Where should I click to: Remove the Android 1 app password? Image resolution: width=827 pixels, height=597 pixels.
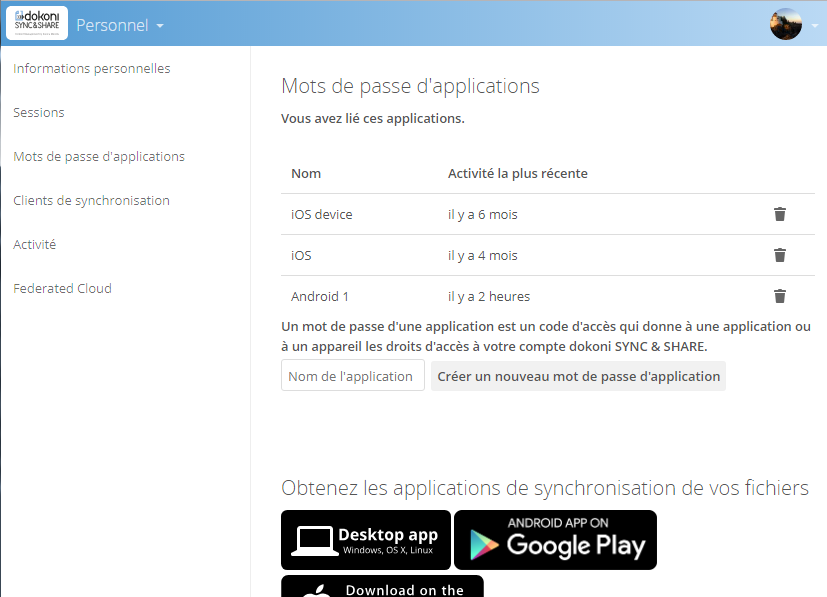(x=780, y=296)
